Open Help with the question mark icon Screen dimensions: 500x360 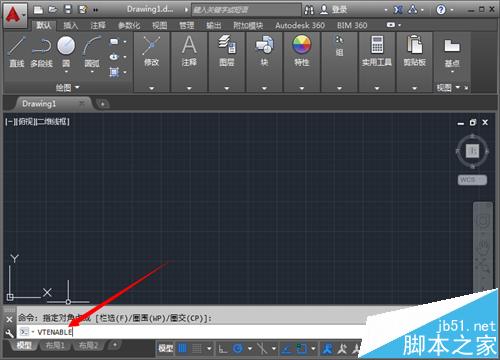[x=441, y=10]
